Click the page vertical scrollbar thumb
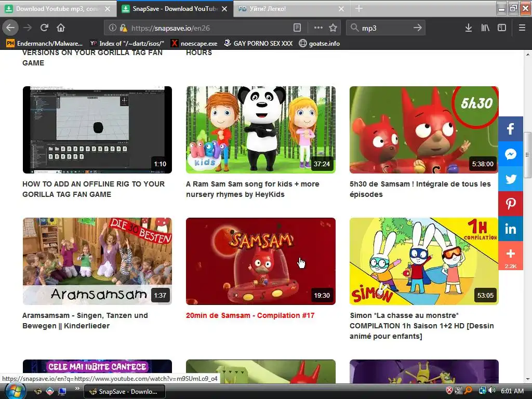The width and height of the screenshot is (532, 399). [528, 155]
